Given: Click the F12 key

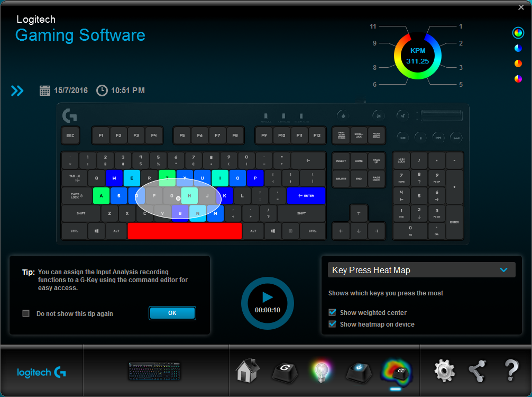Looking at the screenshot, I should 317,136.
